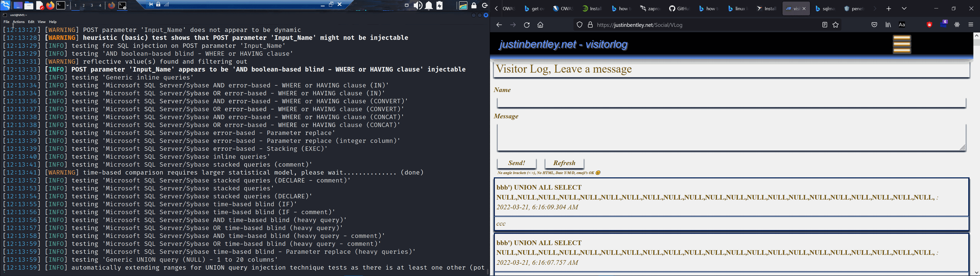Screen dimensions: 980x276
Task: Launch Firefox from the panel launcher
Action: (x=50, y=6)
